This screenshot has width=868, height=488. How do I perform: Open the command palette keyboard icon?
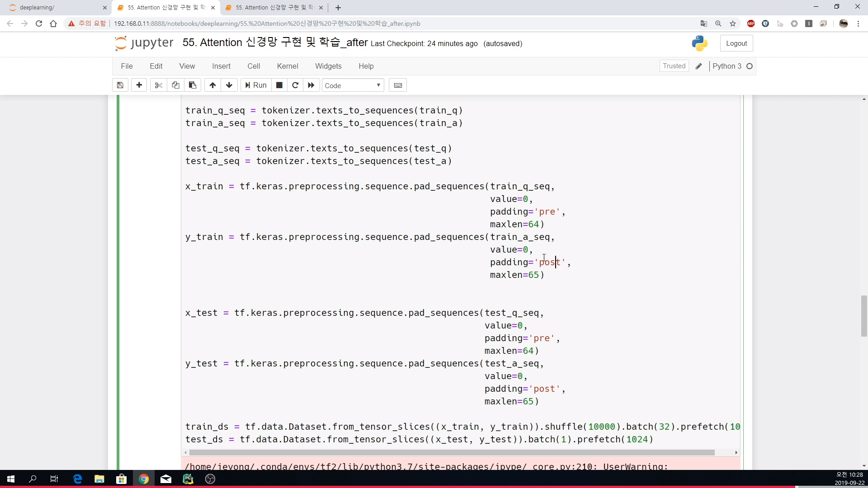pyautogui.click(x=398, y=85)
